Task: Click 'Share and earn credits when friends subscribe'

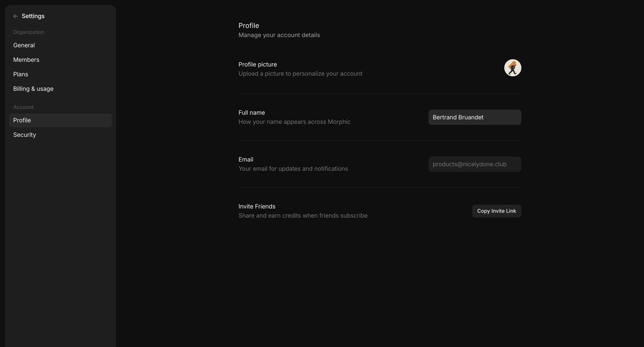Action: (303, 216)
